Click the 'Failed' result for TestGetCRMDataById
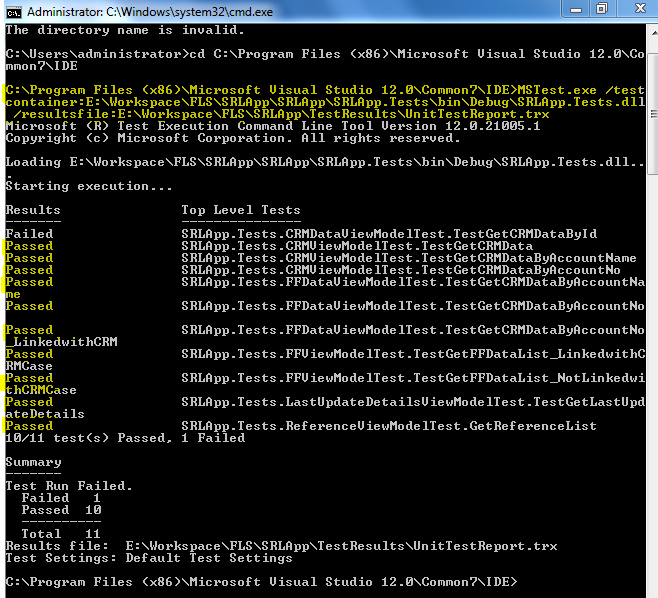658x598 pixels. coord(29,234)
